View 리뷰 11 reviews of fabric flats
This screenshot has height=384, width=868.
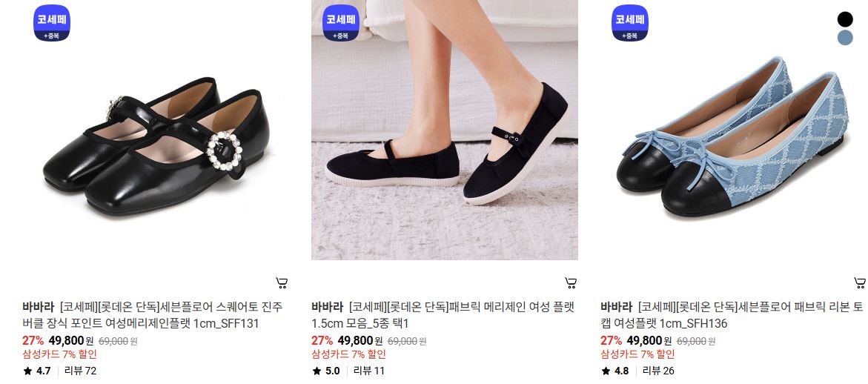point(369,371)
